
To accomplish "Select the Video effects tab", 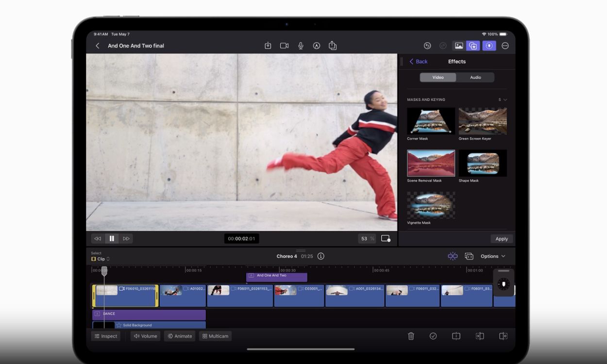I will [x=438, y=77].
